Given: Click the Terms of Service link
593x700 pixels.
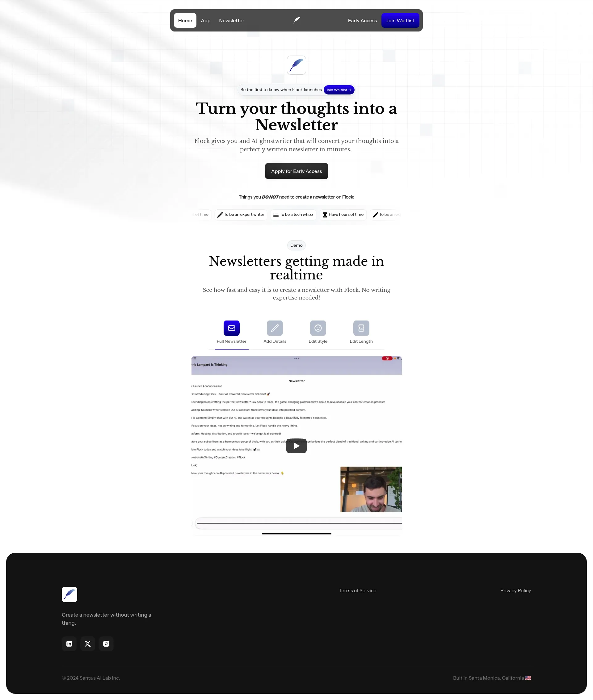Looking at the screenshot, I should (357, 591).
